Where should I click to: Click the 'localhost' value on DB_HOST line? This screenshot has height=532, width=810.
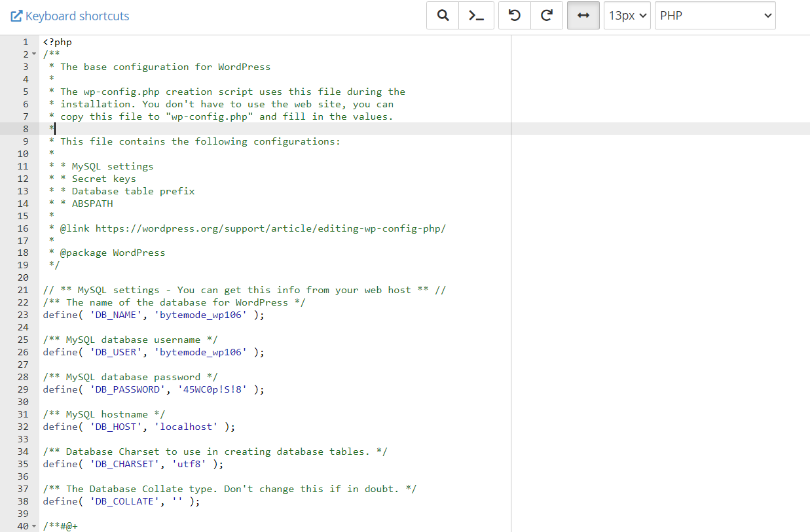click(185, 427)
